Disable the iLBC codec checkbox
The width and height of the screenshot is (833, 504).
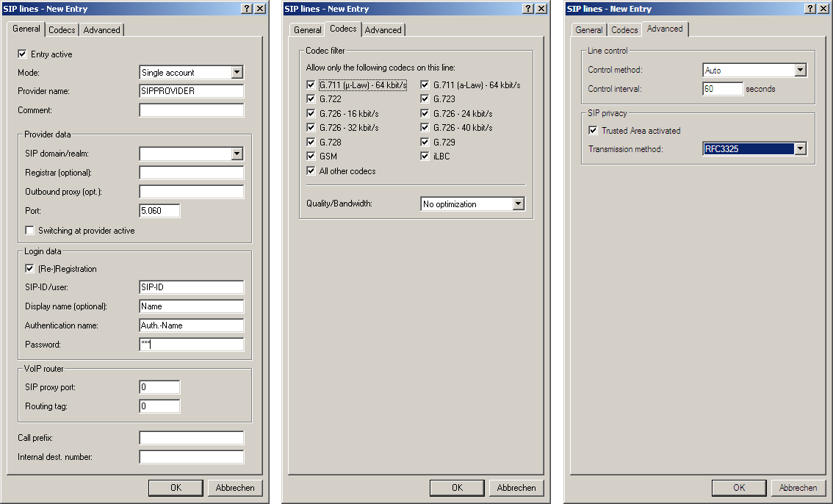[425, 156]
